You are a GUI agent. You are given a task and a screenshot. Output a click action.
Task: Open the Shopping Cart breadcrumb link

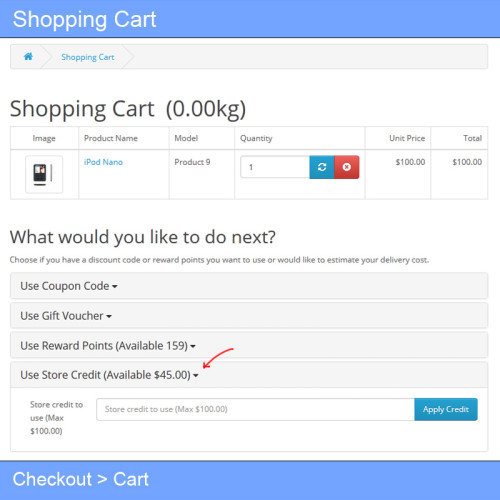88,57
